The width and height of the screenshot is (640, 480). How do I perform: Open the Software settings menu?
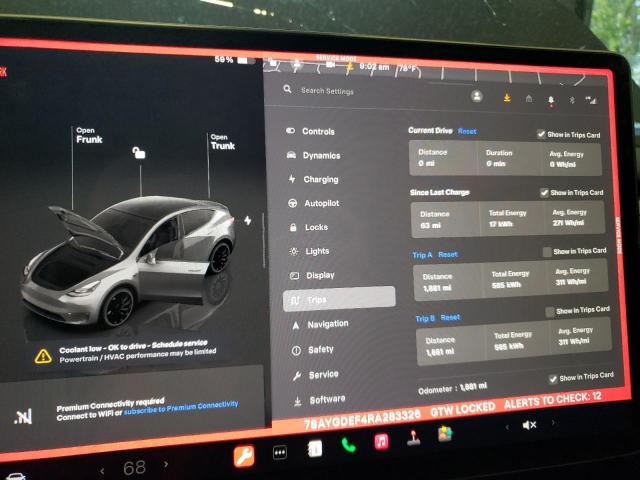320,400
